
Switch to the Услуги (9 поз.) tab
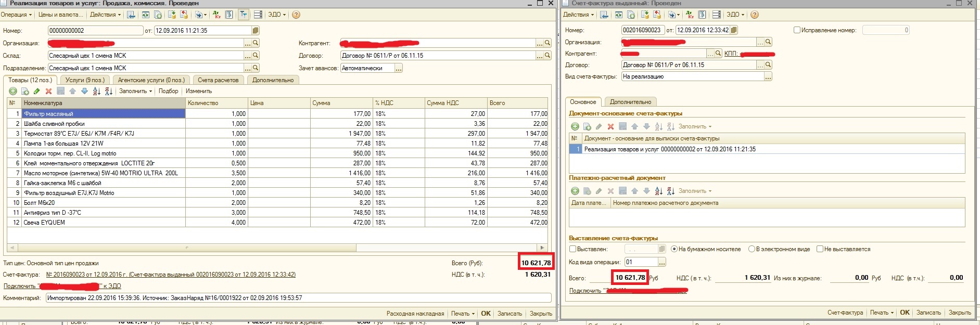click(85, 80)
